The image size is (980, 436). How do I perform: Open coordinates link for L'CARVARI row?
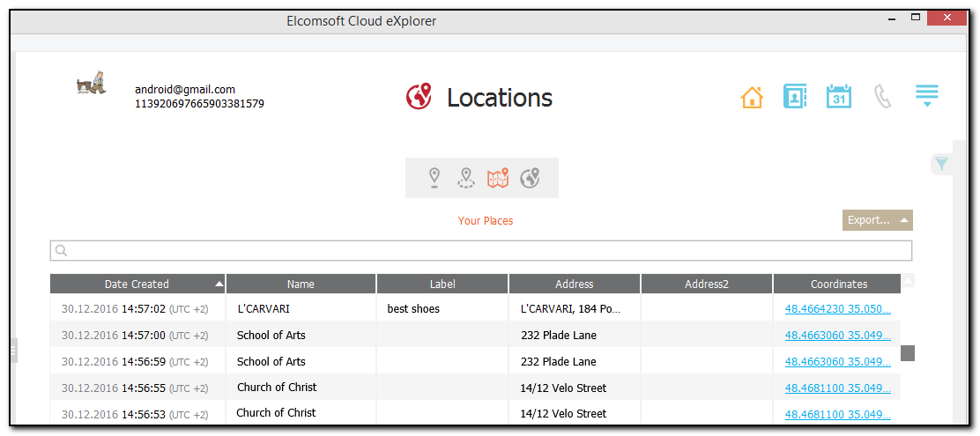tap(837, 309)
